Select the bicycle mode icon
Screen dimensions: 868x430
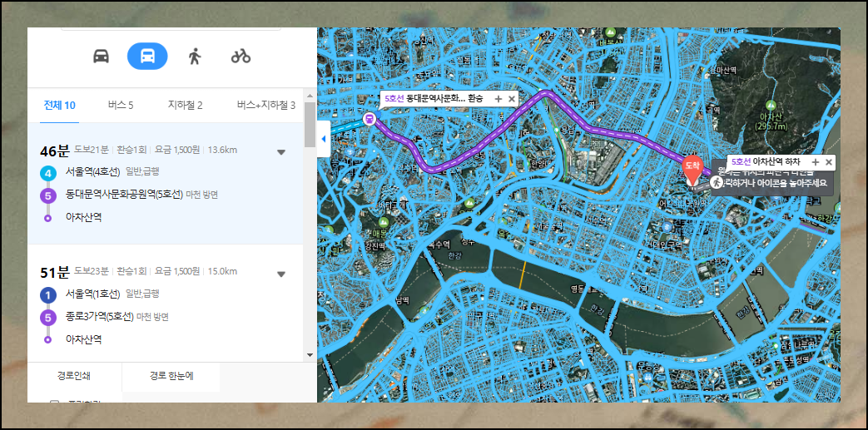tap(241, 56)
